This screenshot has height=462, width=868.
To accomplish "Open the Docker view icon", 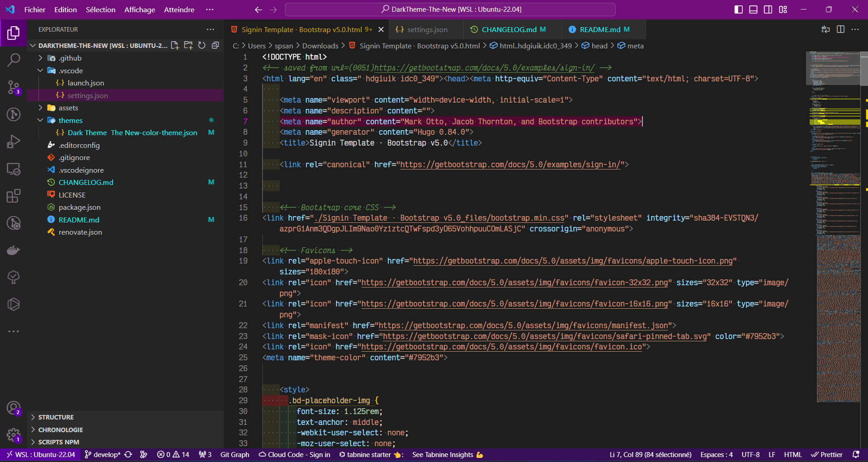I will click(14, 250).
